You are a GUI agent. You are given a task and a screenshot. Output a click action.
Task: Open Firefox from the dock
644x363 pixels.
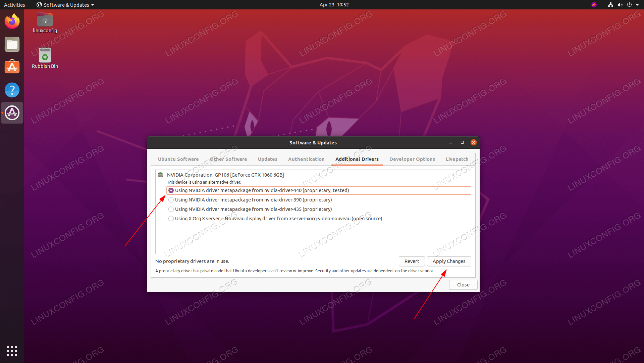point(12,21)
